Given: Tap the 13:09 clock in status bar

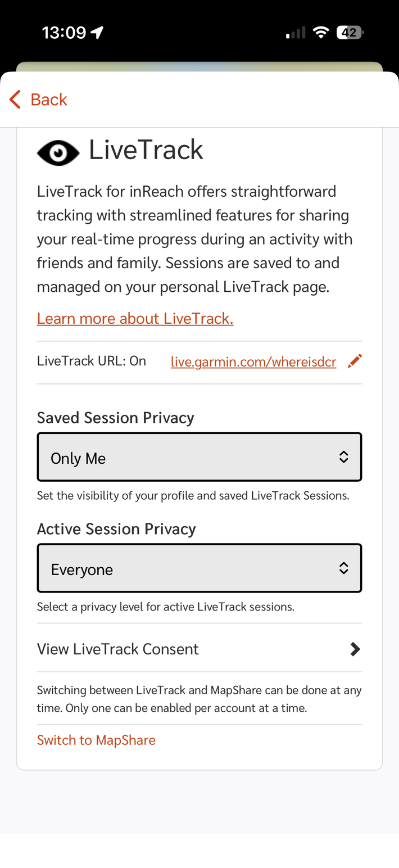Looking at the screenshot, I should [64, 33].
